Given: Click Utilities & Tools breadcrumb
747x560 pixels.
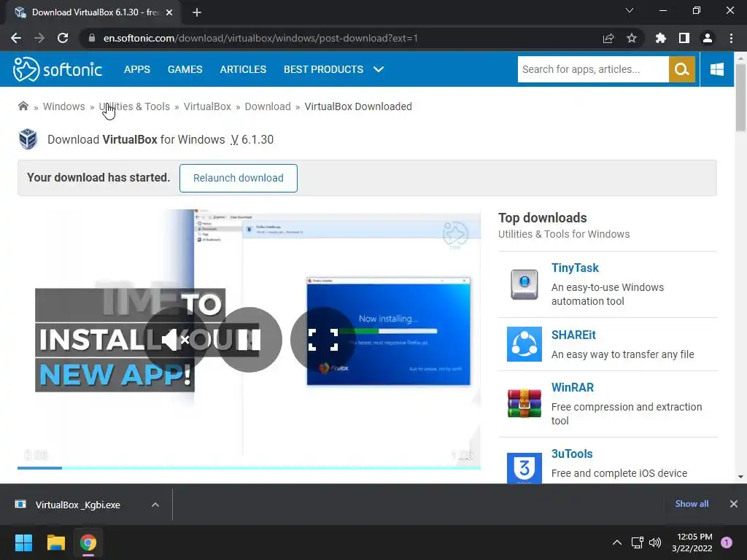Looking at the screenshot, I should click(134, 106).
